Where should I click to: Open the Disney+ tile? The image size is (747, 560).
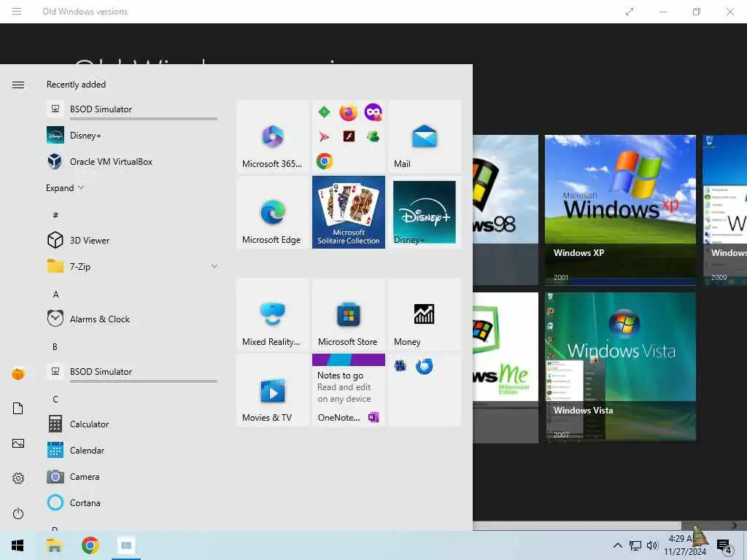point(425,212)
